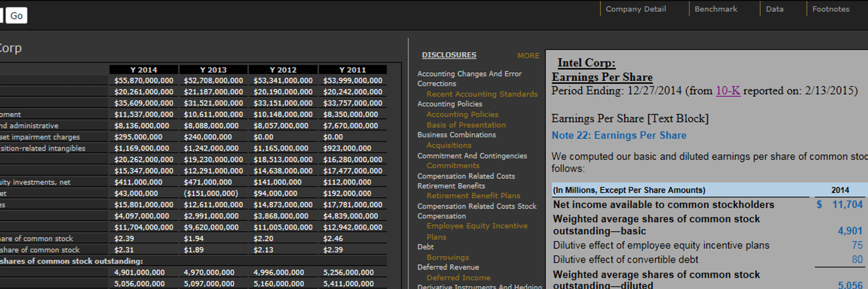868x289 pixels.
Task: Select the Y 2012 column header
Action: pos(283,69)
